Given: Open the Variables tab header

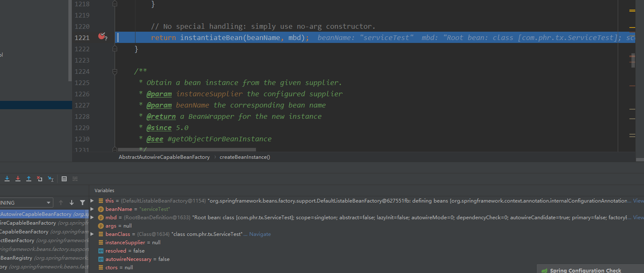Looking at the screenshot, I should click(x=104, y=190).
